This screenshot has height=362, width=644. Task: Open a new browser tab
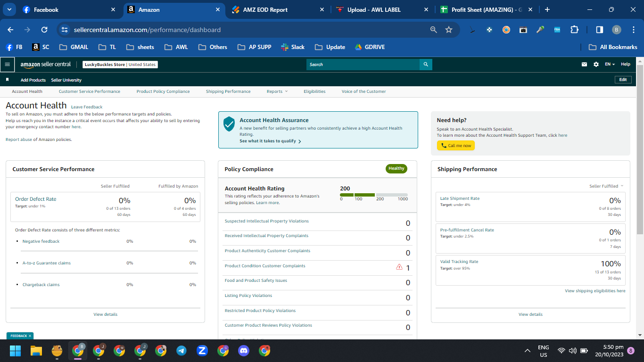(547, 9)
